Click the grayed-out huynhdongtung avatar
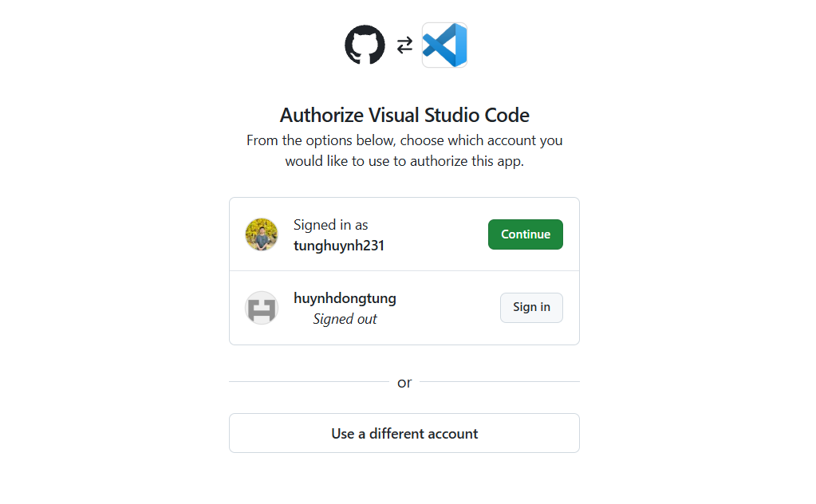This screenshot has height=504, width=816. point(262,308)
